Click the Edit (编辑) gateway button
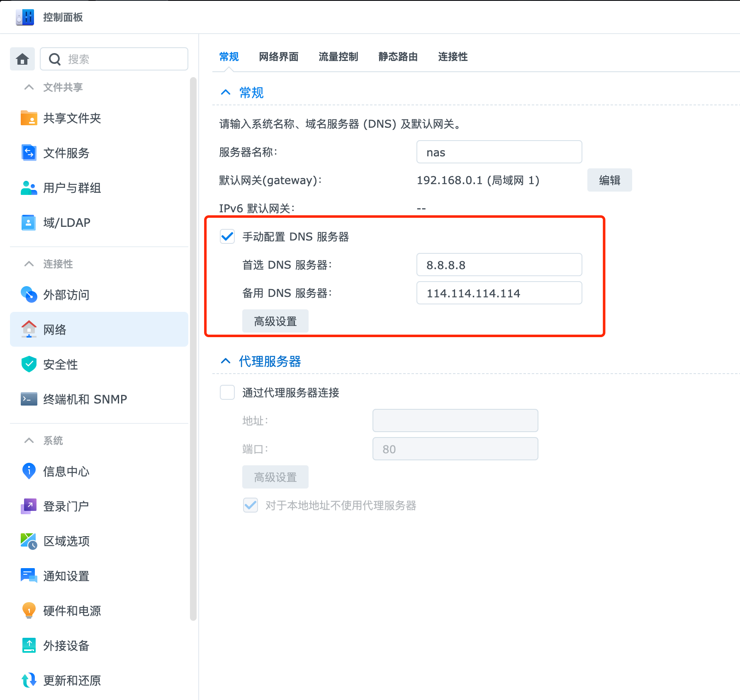 point(609,180)
